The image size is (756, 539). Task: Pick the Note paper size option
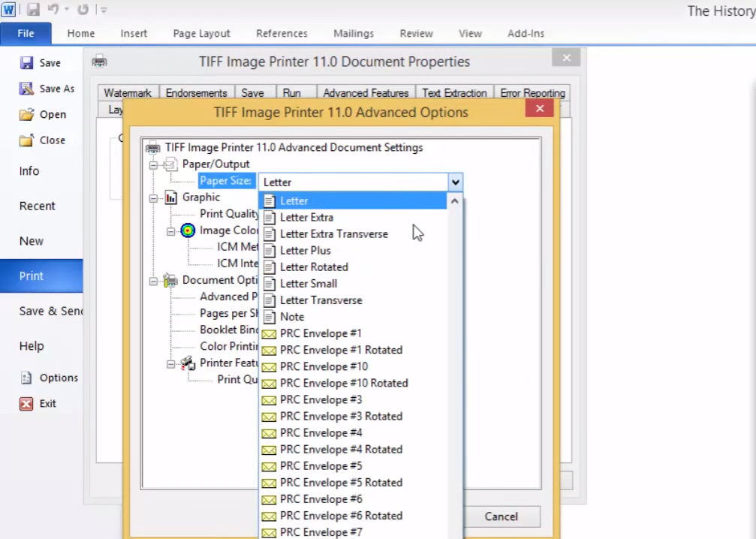click(292, 317)
